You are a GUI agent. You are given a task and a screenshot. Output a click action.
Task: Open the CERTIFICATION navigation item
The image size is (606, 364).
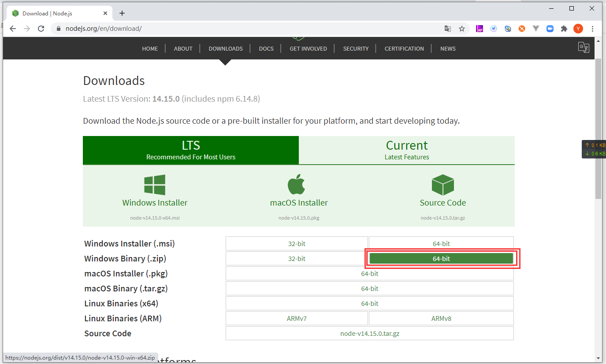pos(404,49)
